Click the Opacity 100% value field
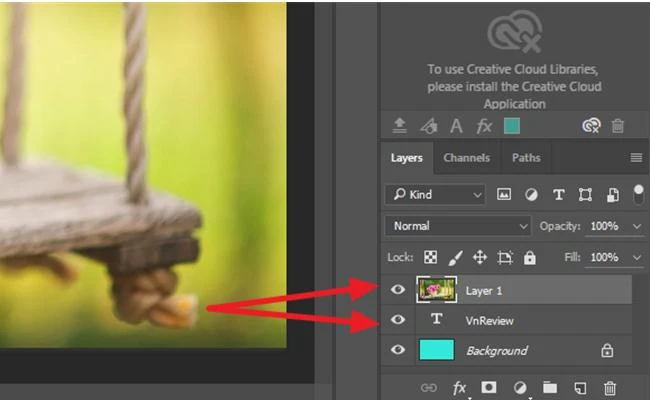650x400 pixels. tap(604, 226)
